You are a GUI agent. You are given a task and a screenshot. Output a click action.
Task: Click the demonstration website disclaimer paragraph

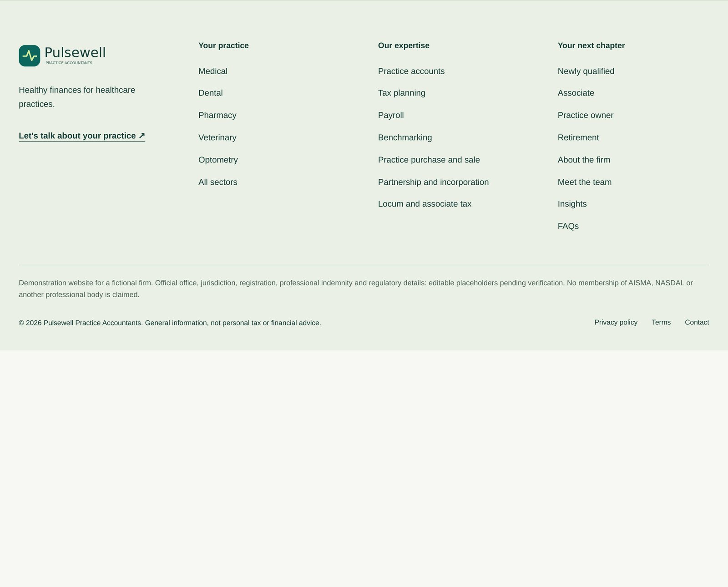click(x=356, y=289)
